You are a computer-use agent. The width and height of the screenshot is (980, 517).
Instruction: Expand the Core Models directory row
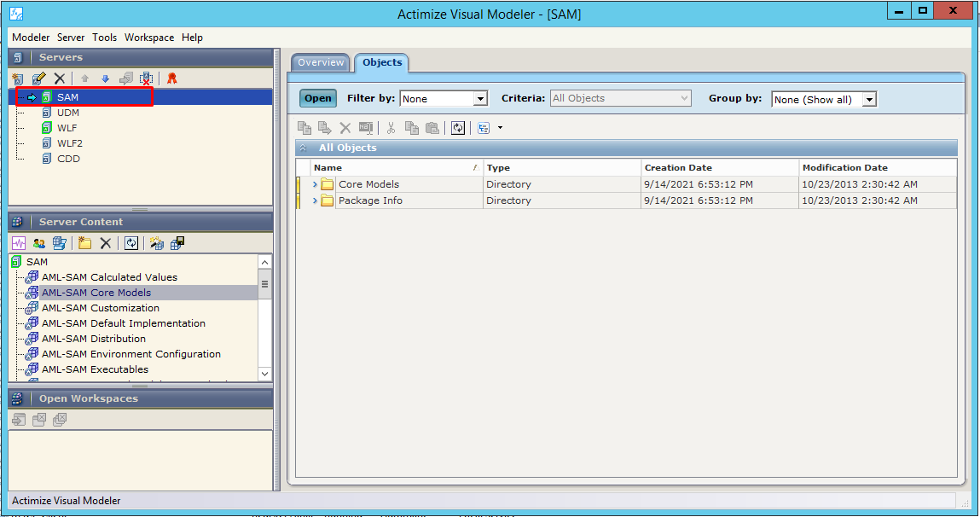315,184
